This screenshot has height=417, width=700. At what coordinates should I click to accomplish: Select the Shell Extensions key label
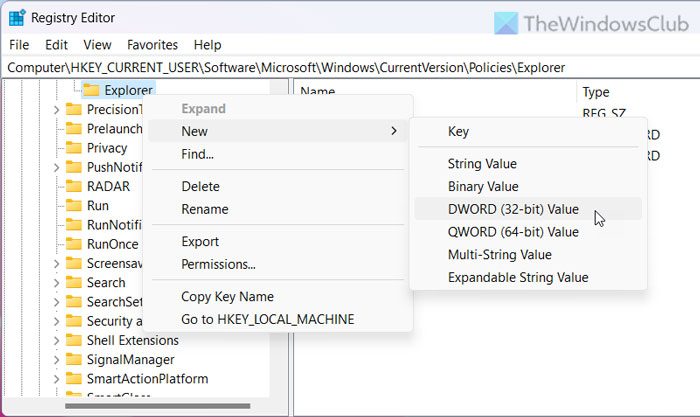click(x=133, y=340)
